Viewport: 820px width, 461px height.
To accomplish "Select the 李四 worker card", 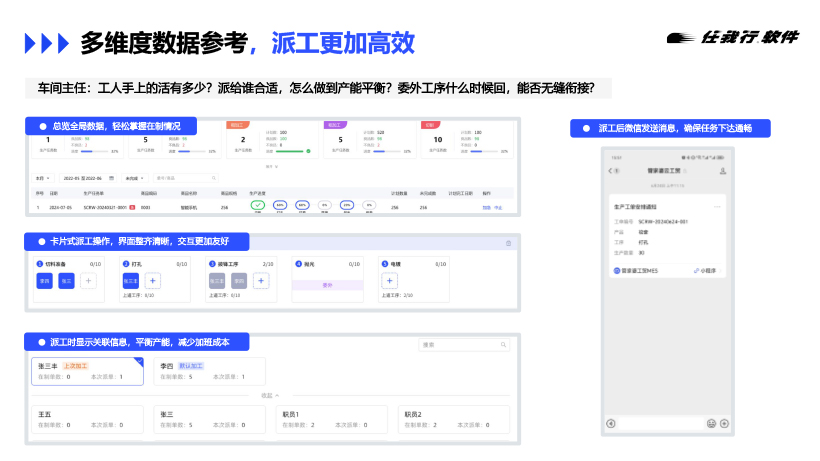I will [x=209, y=371].
